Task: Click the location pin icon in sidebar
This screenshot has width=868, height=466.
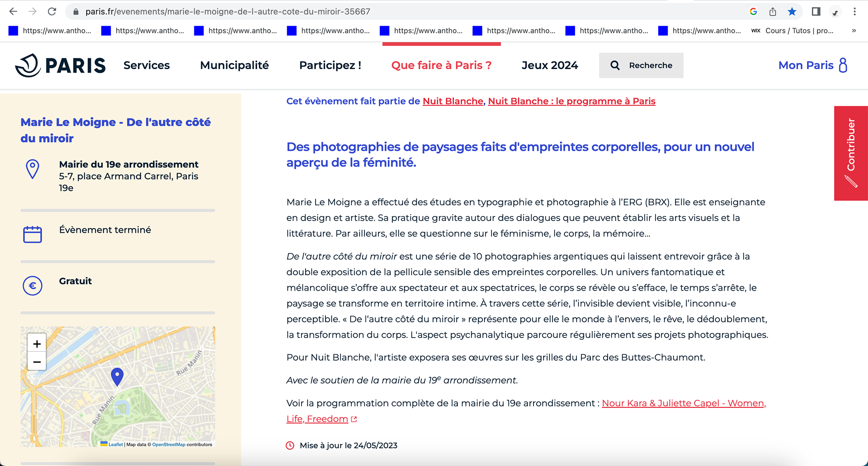Action: tap(33, 169)
